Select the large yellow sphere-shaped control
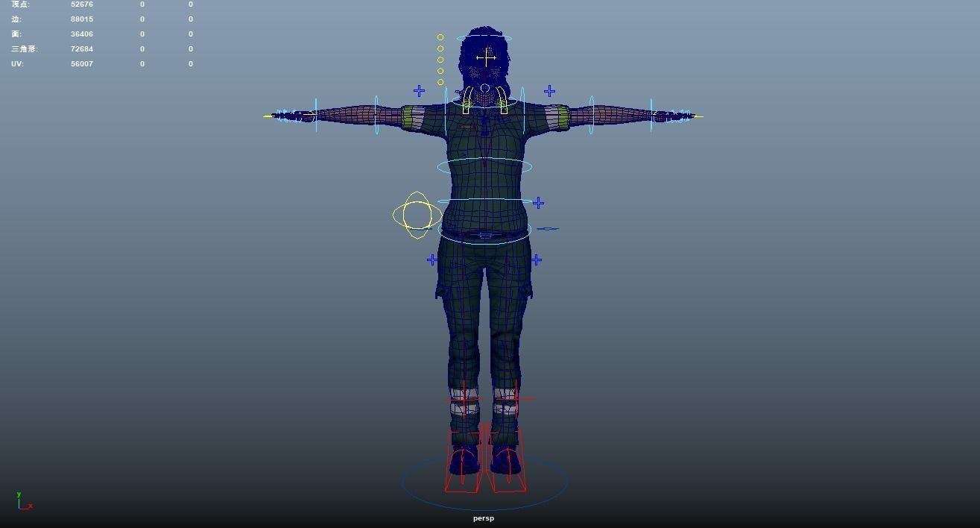Image resolution: width=980 pixels, height=528 pixels. coord(417,216)
